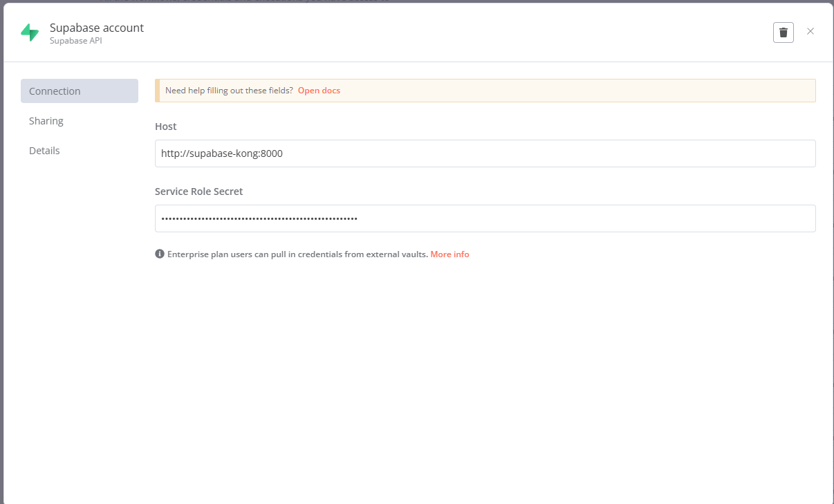Click the Supabase account title to rename
This screenshot has width=834, height=504.
click(x=97, y=28)
